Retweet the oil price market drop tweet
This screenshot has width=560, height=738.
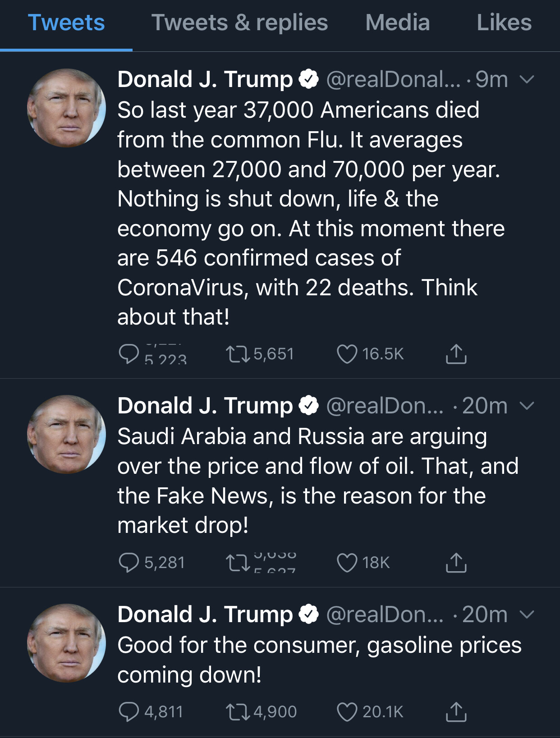(x=238, y=563)
